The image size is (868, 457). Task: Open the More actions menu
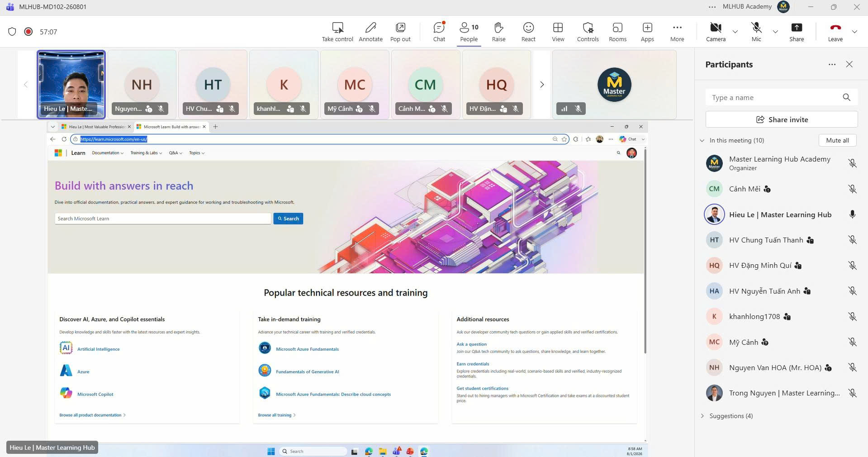point(677,32)
